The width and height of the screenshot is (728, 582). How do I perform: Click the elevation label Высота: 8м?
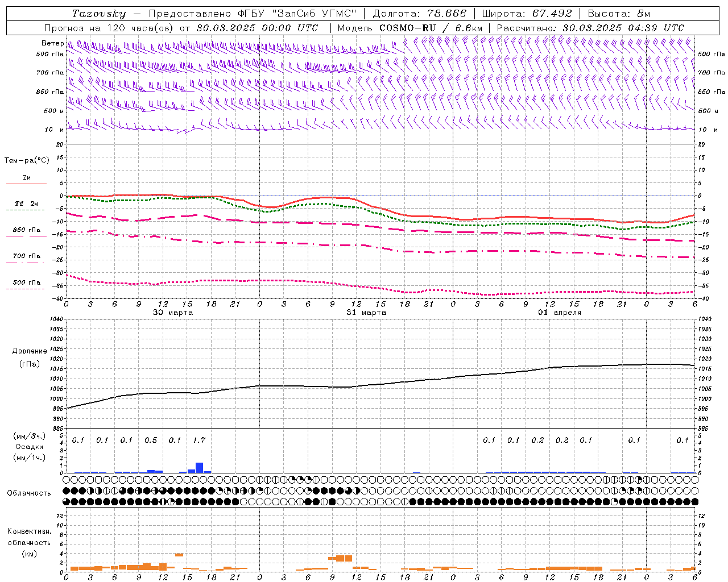[619, 14]
